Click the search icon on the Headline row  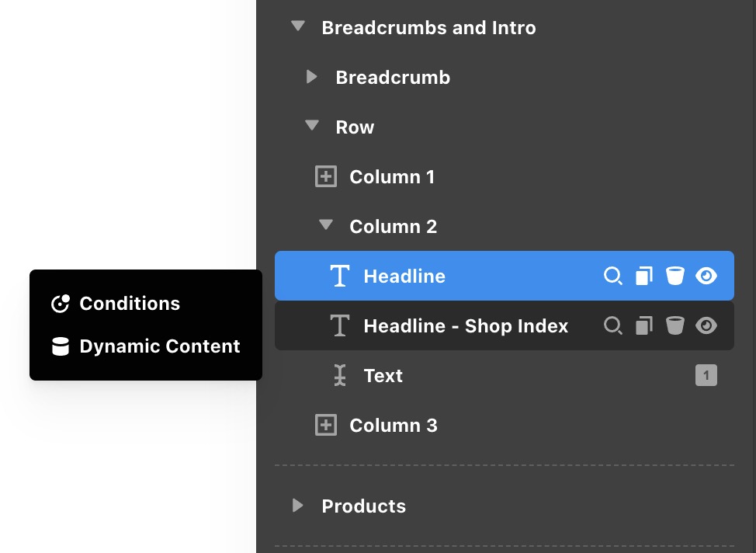click(613, 276)
